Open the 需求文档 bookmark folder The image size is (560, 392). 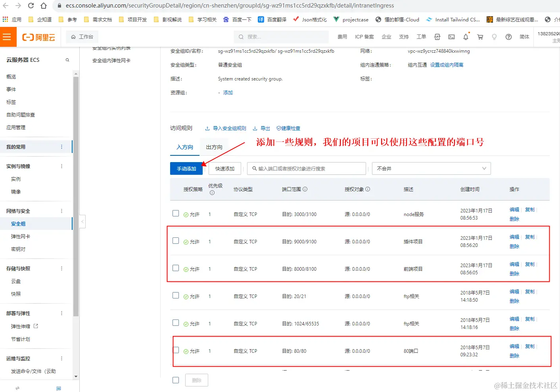coord(98,19)
